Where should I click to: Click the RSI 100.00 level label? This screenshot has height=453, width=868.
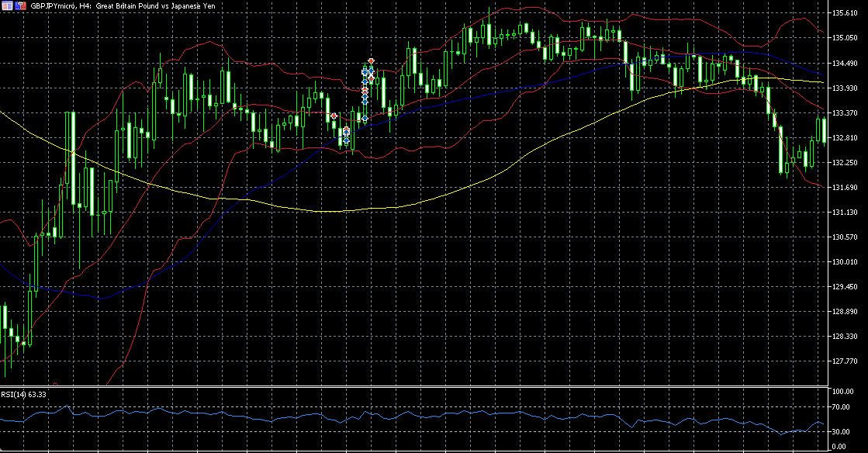tap(845, 392)
